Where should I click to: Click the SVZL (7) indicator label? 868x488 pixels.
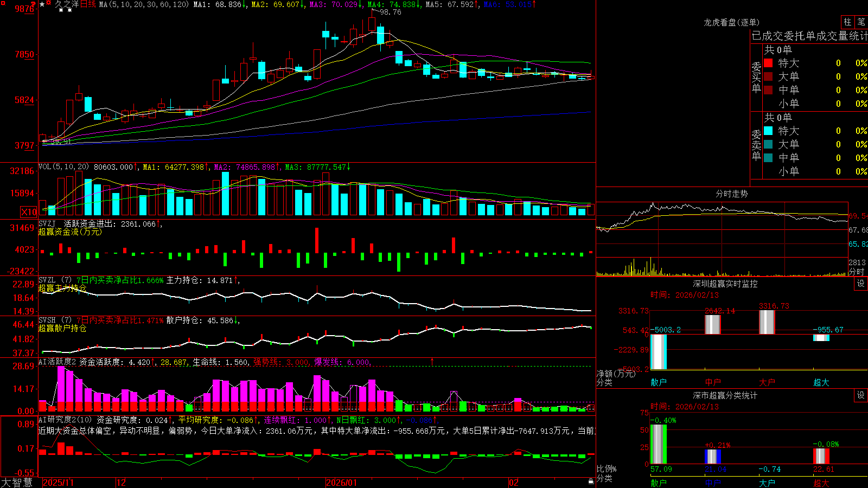[x=55, y=280]
